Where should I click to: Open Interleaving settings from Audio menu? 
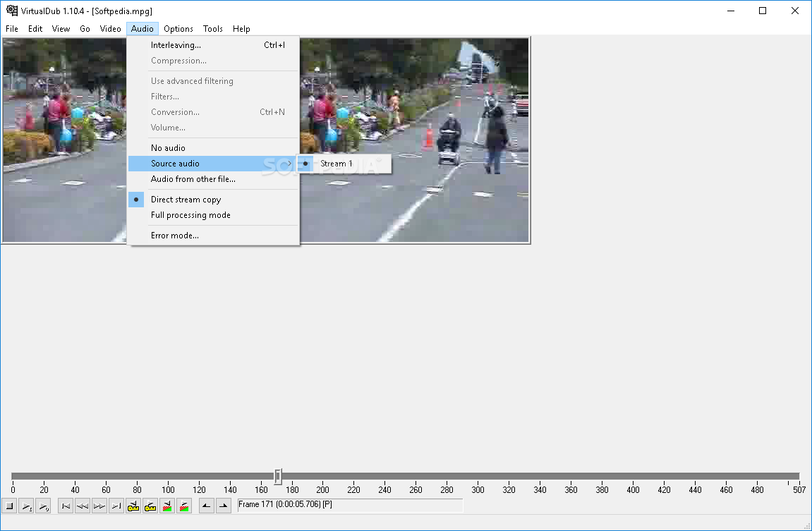[213, 45]
